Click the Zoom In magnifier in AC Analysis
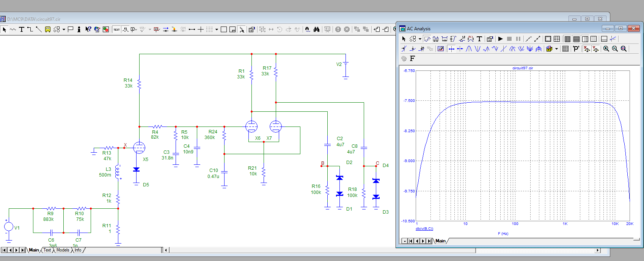Viewport: 644px width, 261px height. pyautogui.click(x=606, y=49)
